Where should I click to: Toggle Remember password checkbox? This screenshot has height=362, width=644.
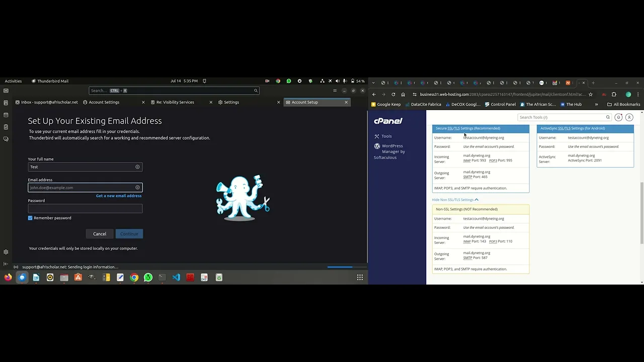point(30,218)
